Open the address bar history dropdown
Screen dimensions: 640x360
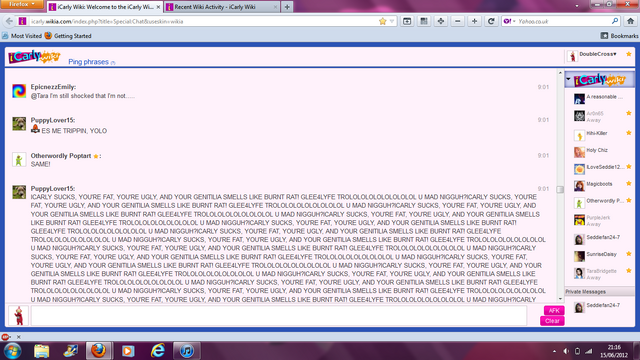pos(392,21)
